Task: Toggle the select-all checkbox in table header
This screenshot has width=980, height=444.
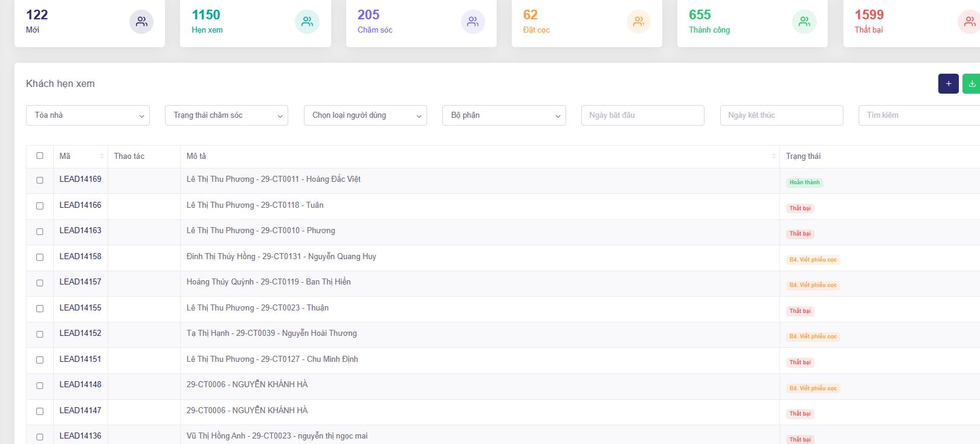Action: tap(40, 156)
